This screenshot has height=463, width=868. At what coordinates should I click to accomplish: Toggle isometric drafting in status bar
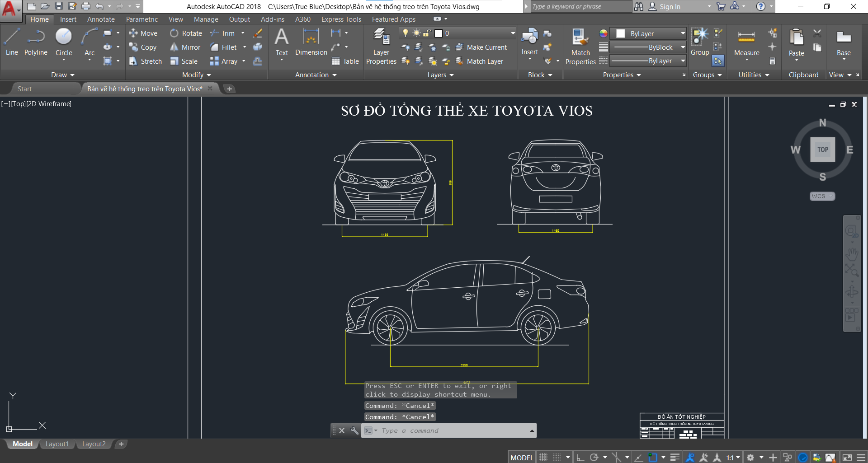(x=616, y=457)
